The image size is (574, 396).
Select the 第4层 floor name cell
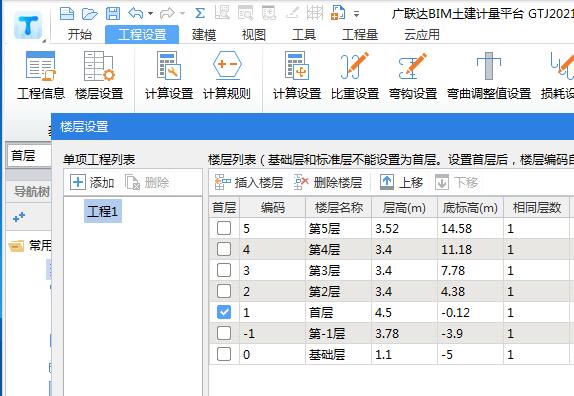click(339, 250)
